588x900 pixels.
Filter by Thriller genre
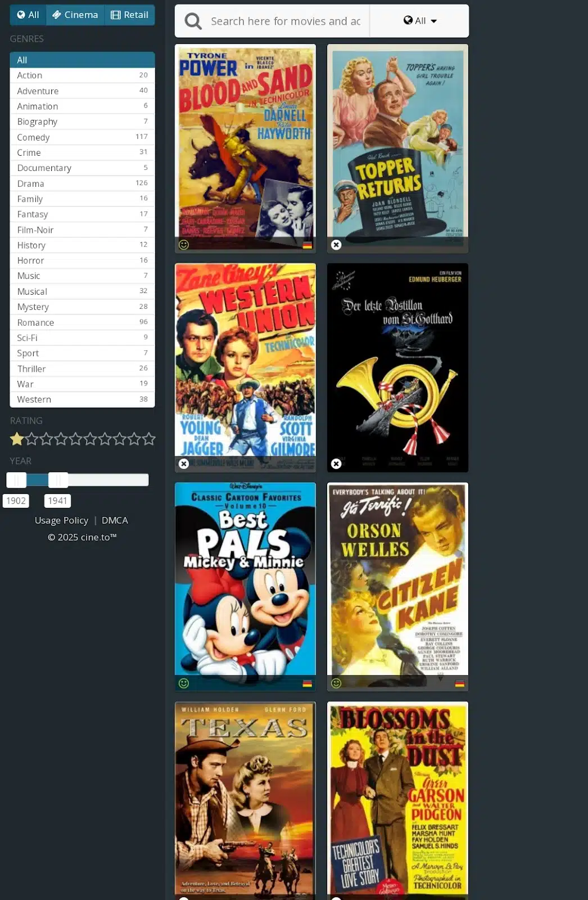[82, 368]
